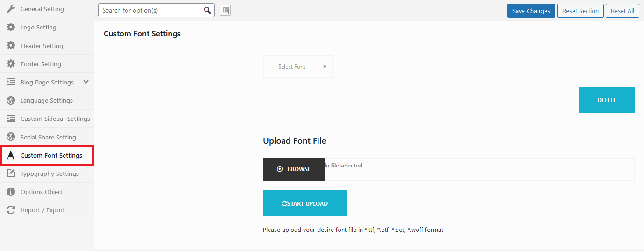Click the Header Setting gear icon
This screenshot has height=251, width=644.
pos(11,46)
